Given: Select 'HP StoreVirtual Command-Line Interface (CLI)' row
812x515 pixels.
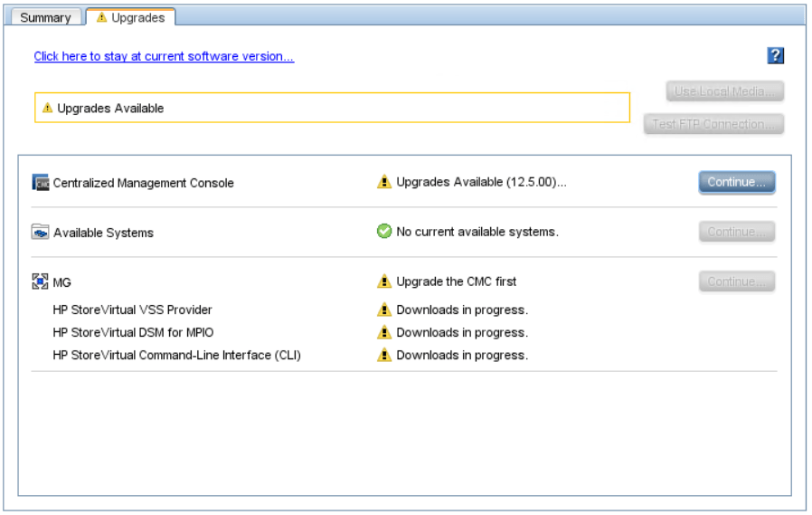Looking at the screenshot, I should point(176,356).
